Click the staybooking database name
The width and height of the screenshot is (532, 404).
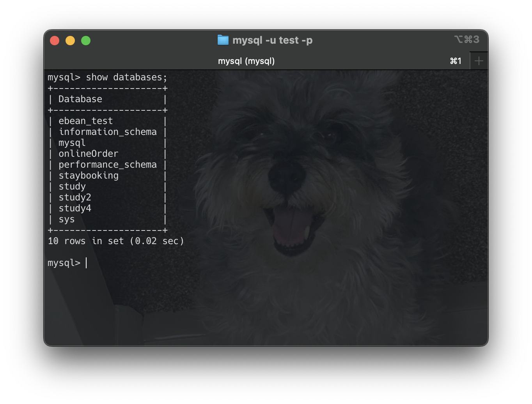click(89, 175)
